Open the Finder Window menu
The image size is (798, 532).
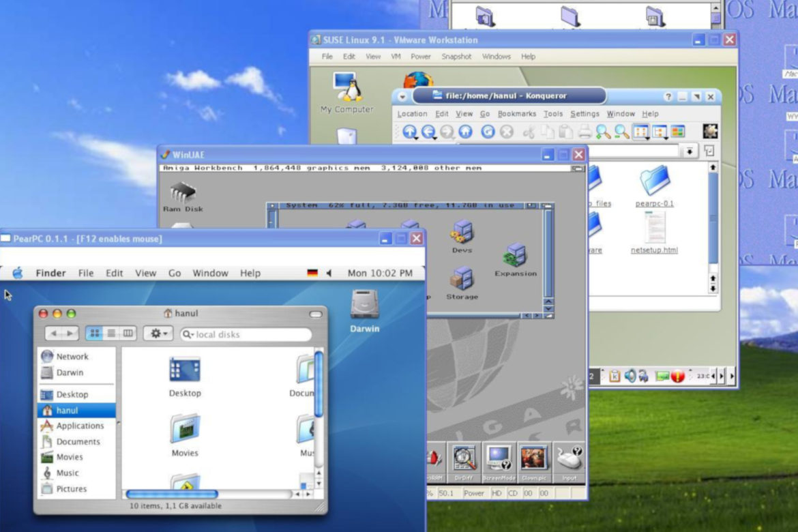tap(210, 273)
